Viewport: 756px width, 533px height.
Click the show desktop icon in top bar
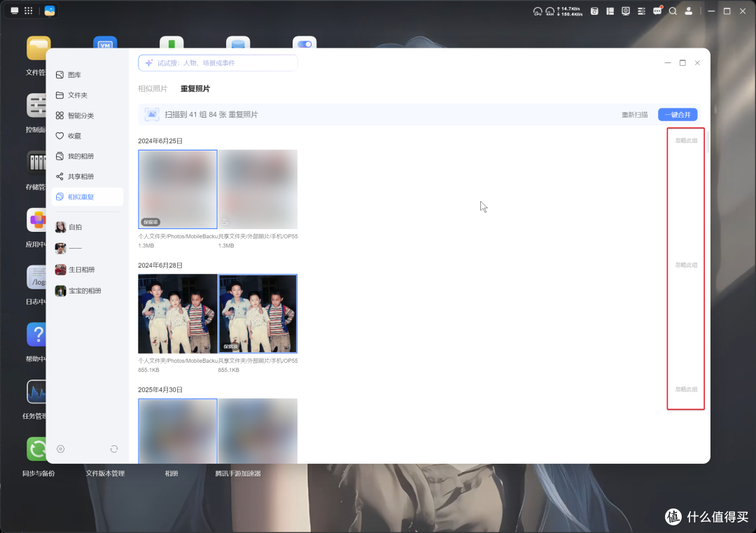click(15, 11)
